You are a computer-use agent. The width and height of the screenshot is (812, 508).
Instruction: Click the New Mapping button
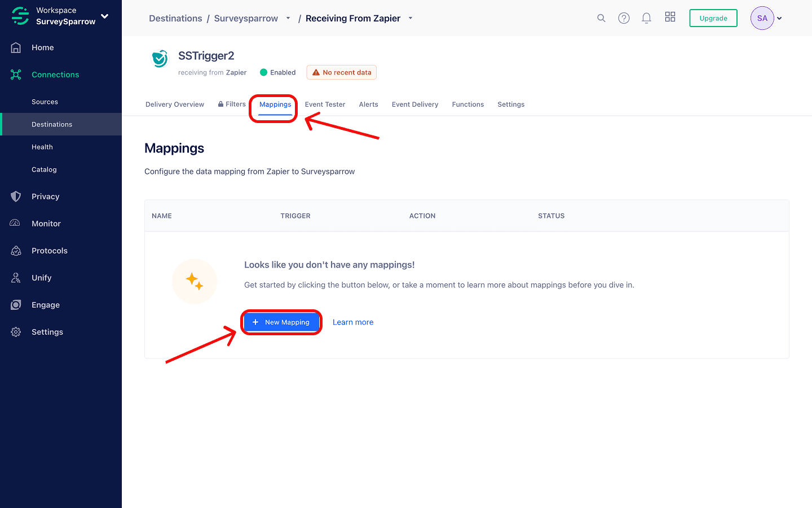click(x=281, y=322)
